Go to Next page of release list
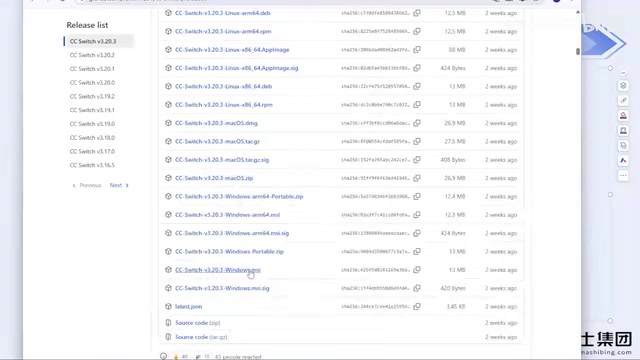 119,185
